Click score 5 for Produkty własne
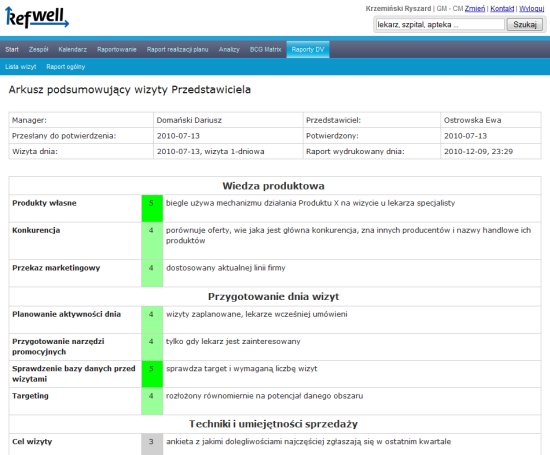This screenshot has height=455, width=550. [152, 208]
